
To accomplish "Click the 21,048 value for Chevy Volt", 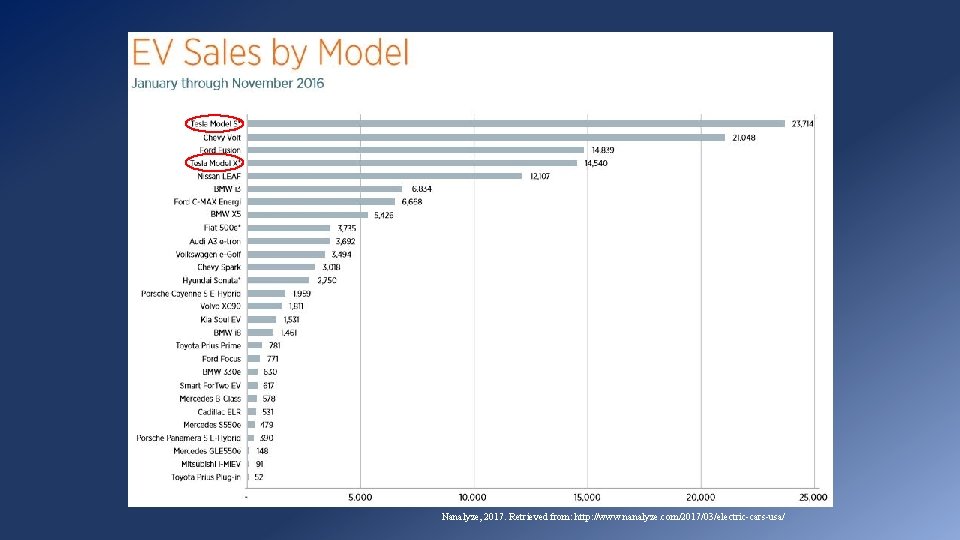I will (744, 138).
